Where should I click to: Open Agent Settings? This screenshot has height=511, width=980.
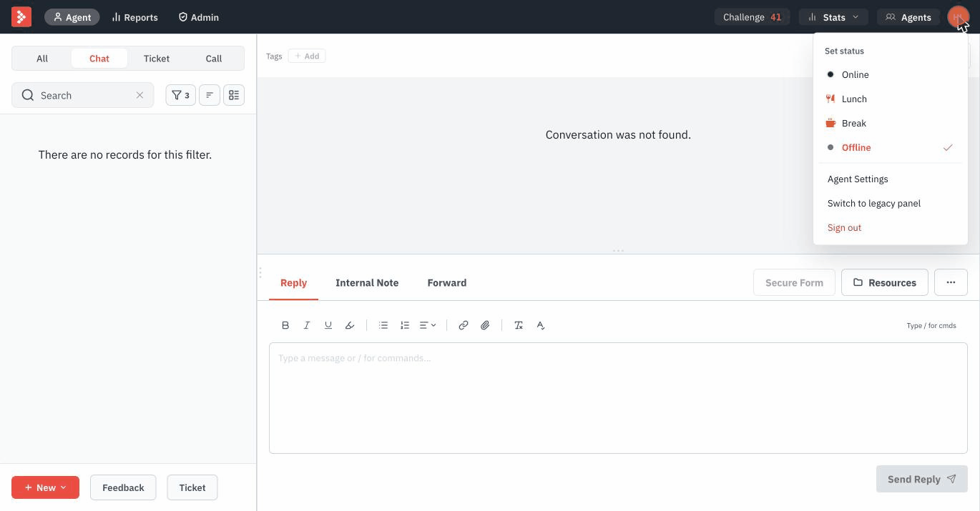891,179
